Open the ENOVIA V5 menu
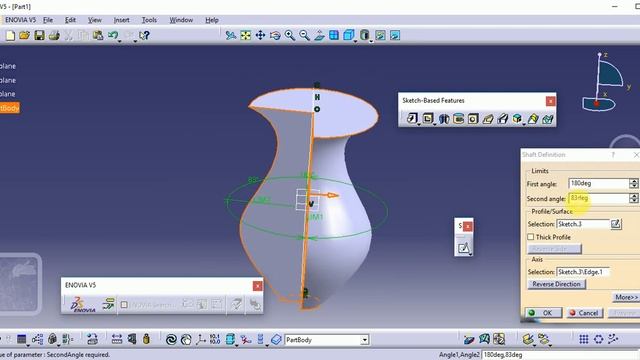The height and width of the screenshot is (360, 640). 20,20
